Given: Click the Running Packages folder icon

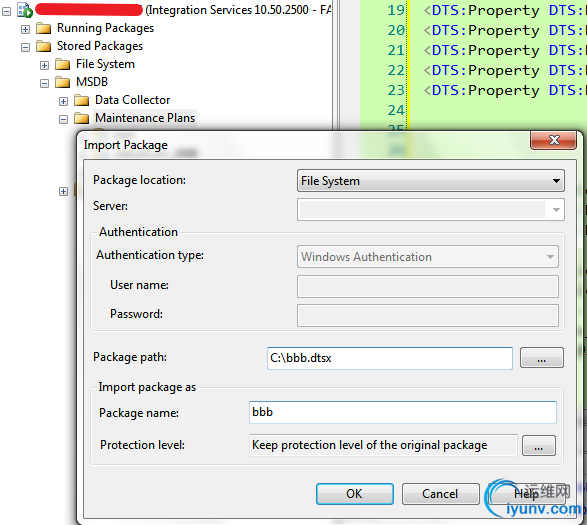Looking at the screenshot, I should pyautogui.click(x=44, y=28).
